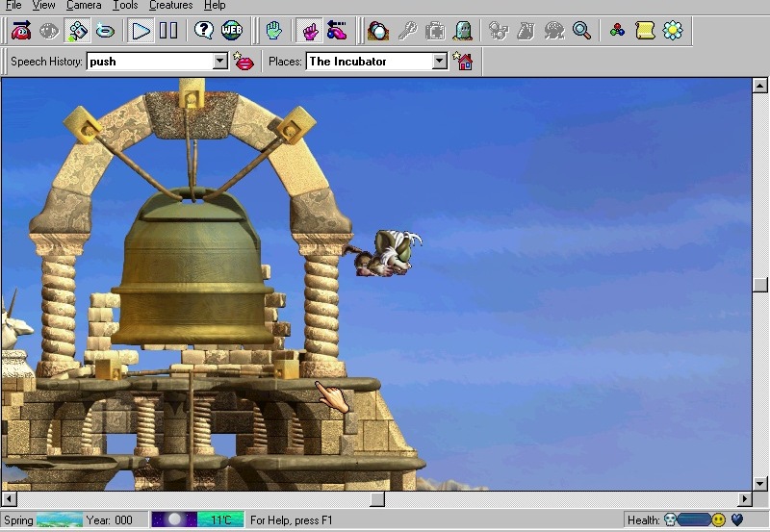This screenshot has width=770, height=532.
Task: Click the red lips add-speech button
Action: tap(244, 62)
